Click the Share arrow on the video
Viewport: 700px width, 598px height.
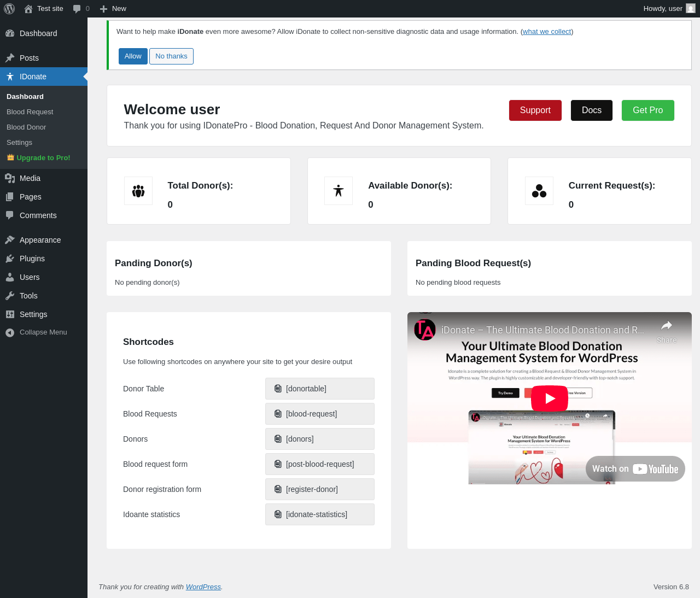[x=667, y=326]
